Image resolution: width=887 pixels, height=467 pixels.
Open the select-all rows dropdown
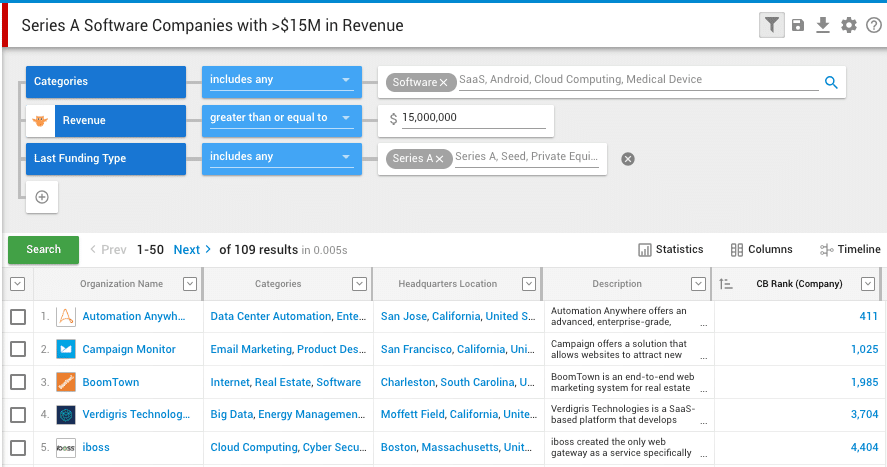[x=18, y=284]
